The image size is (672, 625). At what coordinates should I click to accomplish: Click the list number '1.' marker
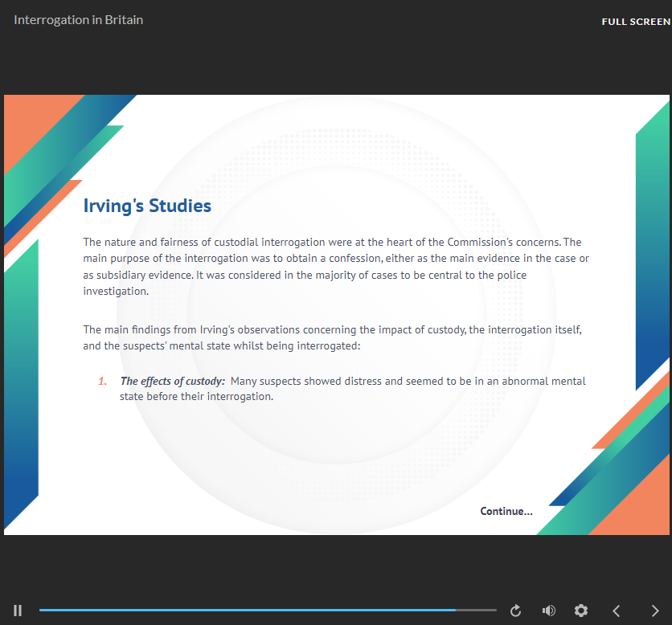[102, 381]
